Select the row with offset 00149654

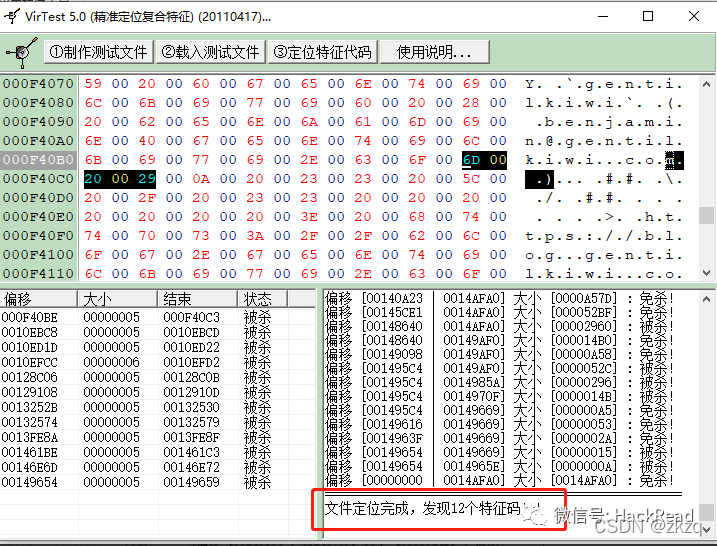click(158, 482)
